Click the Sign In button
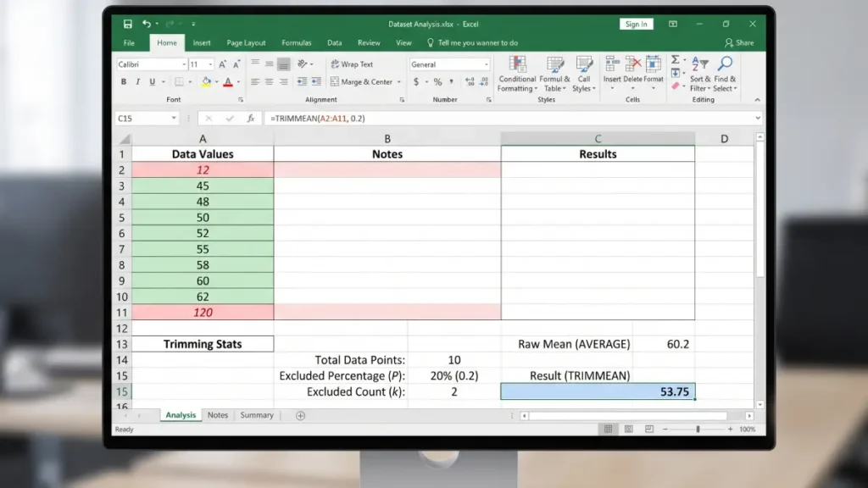 [636, 24]
